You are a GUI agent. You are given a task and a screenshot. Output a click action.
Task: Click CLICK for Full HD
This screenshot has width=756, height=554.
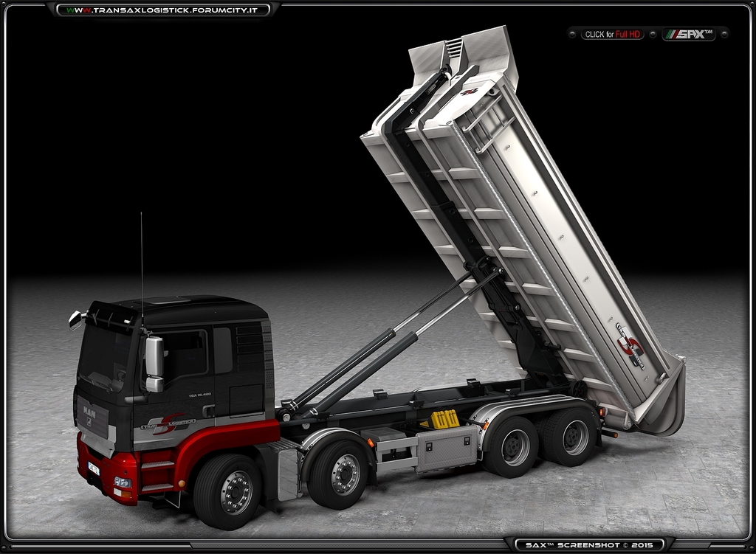point(611,34)
